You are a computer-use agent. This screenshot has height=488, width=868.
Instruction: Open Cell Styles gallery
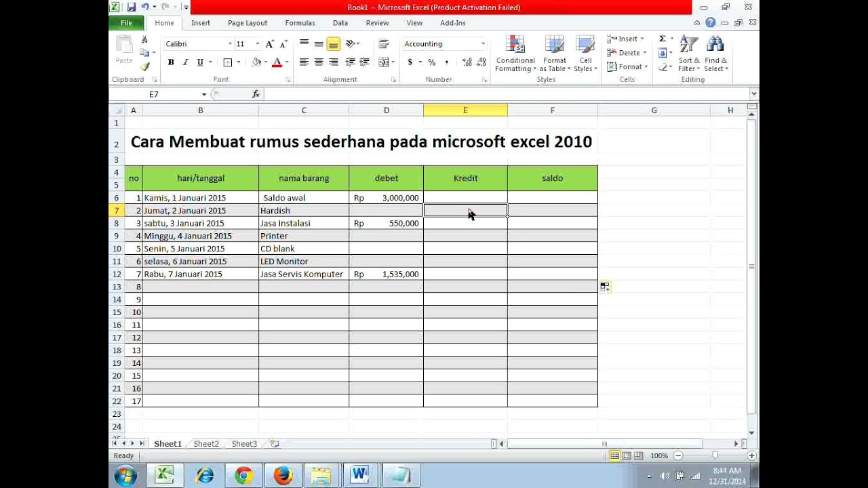(585, 54)
